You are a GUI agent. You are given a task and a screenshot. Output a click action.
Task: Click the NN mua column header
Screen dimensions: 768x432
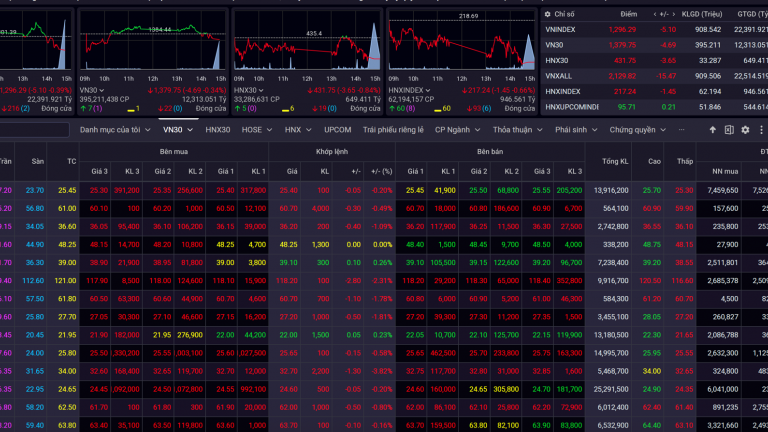[725, 171]
